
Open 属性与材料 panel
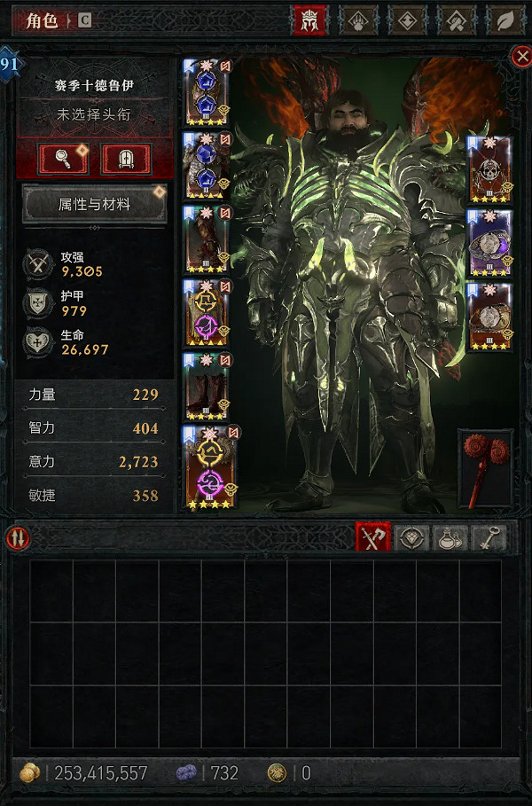[x=95, y=204]
